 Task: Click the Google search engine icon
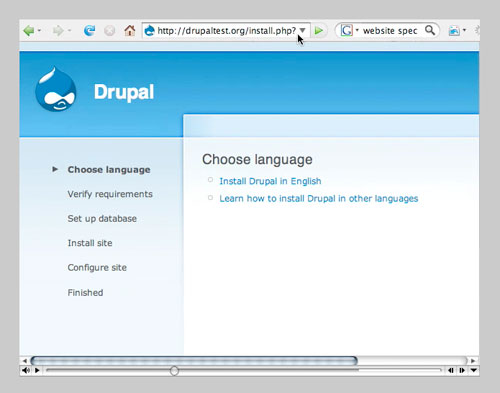pos(346,31)
